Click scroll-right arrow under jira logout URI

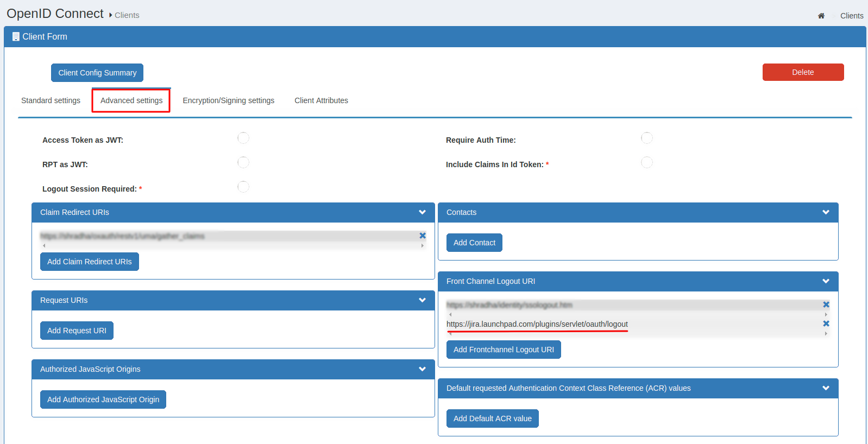point(826,334)
